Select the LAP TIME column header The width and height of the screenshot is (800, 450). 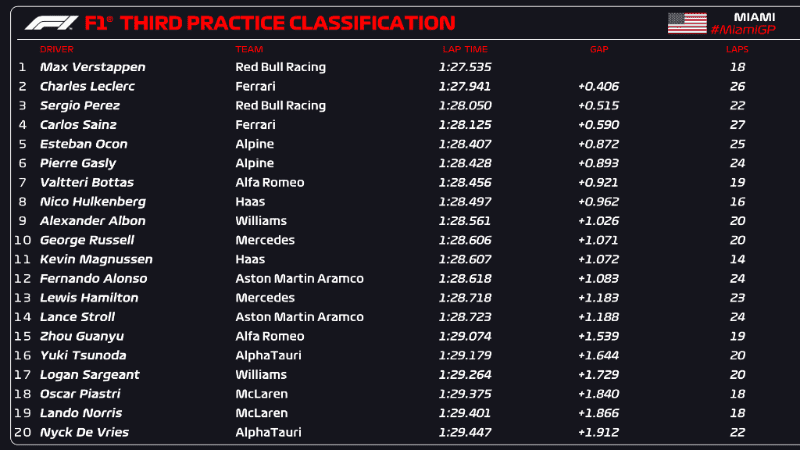[x=464, y=49]
